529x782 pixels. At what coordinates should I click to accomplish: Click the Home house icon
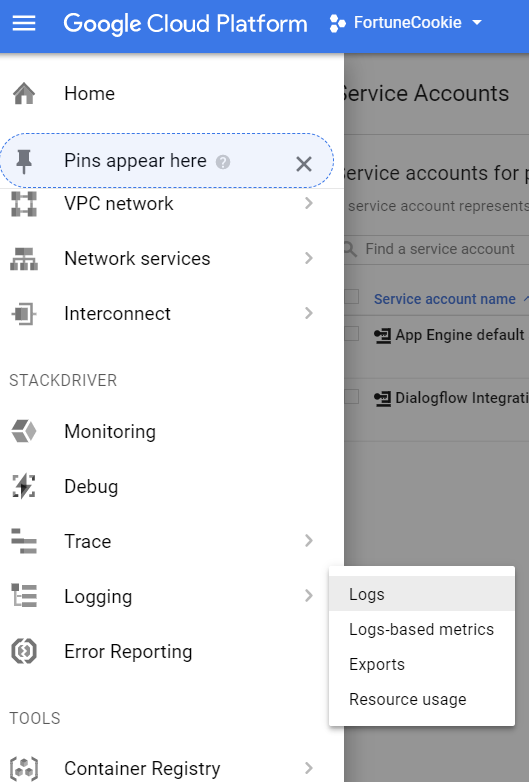click(24, 93)
